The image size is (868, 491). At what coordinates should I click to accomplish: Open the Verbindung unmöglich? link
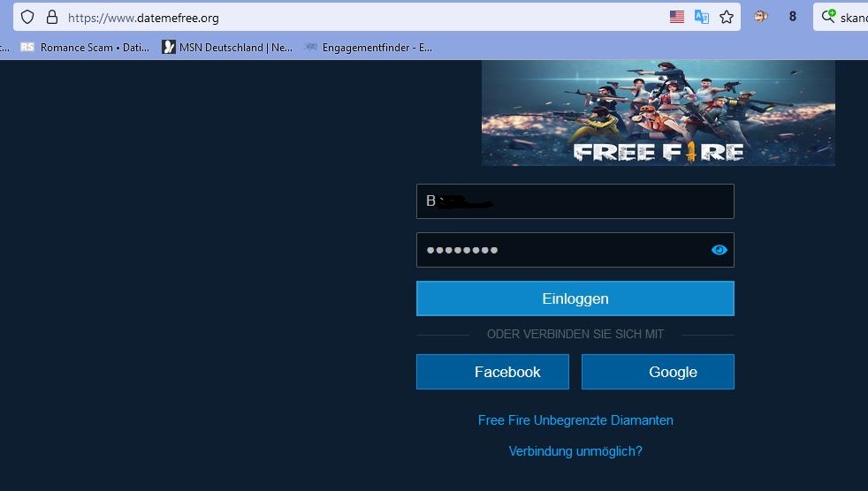coord(575,451)
